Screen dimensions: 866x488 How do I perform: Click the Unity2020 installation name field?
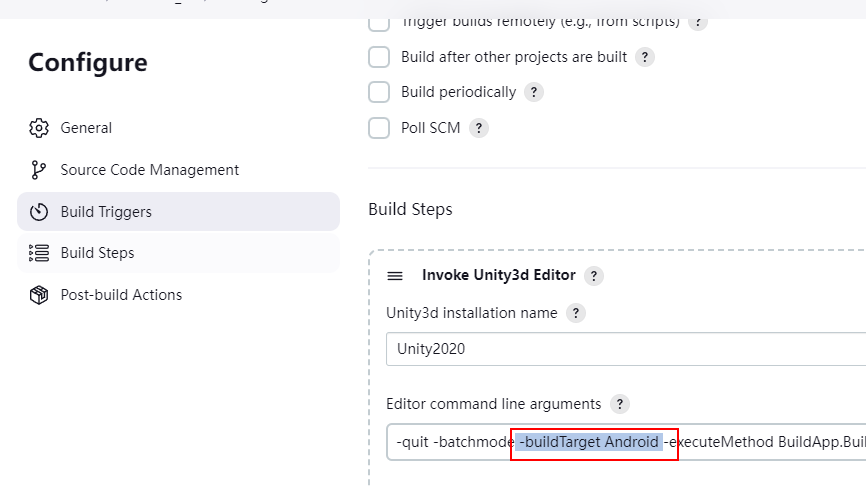626,349
